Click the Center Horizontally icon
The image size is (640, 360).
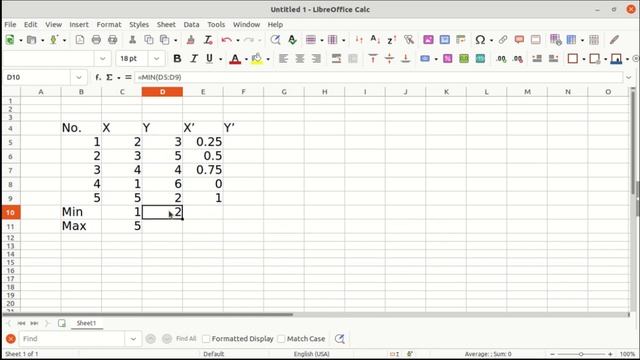(x=300, y=59)
